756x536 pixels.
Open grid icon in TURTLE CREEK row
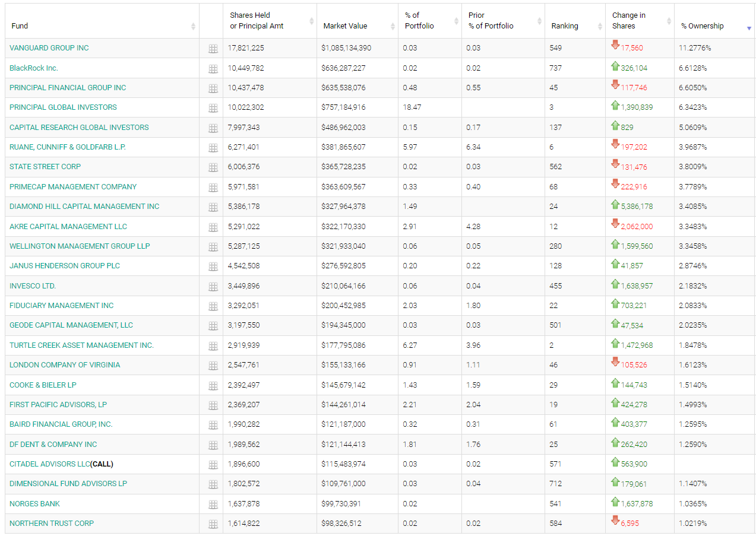(x=213, y=346)
